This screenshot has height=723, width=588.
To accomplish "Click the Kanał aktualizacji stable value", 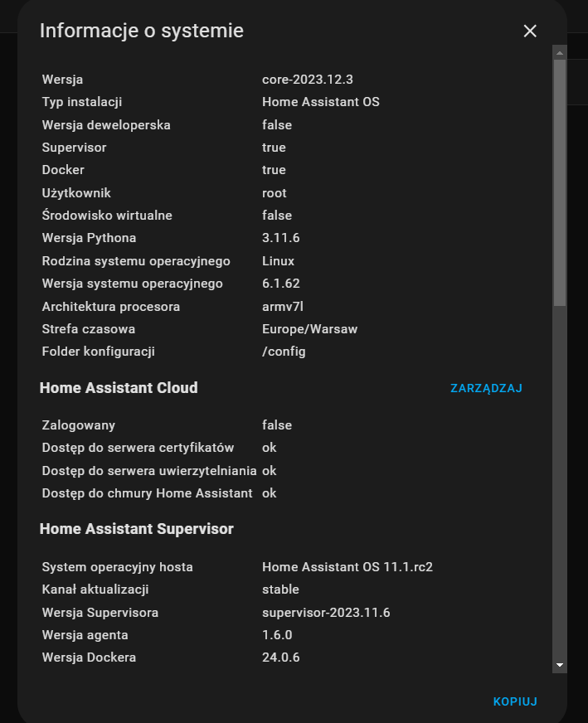I will coord(280,590).
